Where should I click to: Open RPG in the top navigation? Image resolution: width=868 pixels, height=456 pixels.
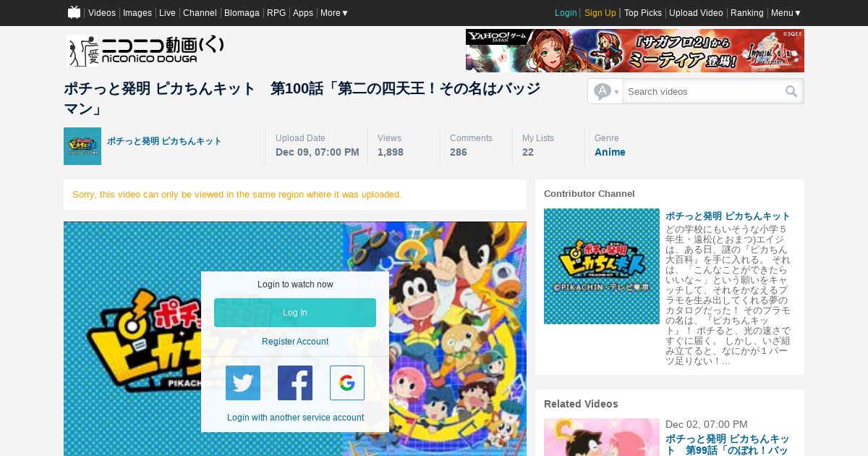276,13
